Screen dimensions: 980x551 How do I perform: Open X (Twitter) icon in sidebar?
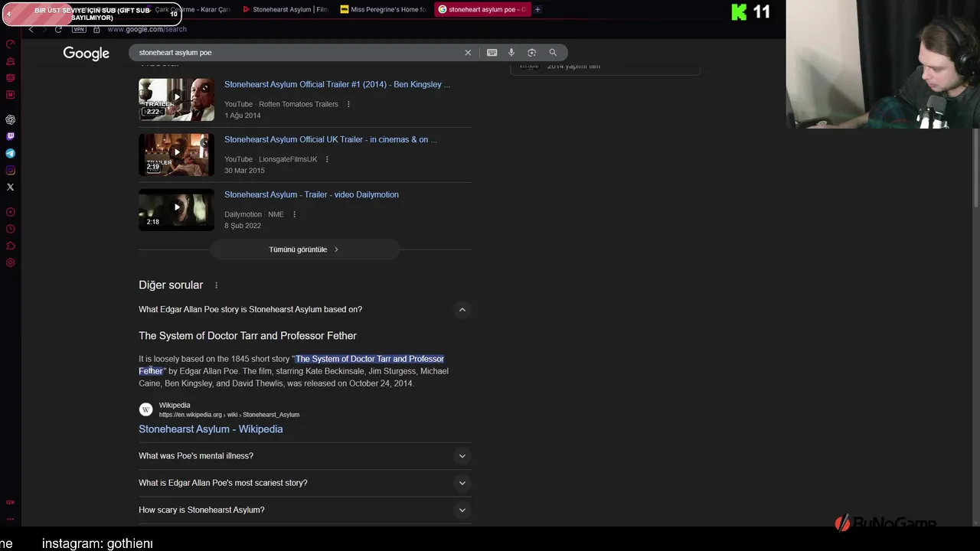pos(10,187)
